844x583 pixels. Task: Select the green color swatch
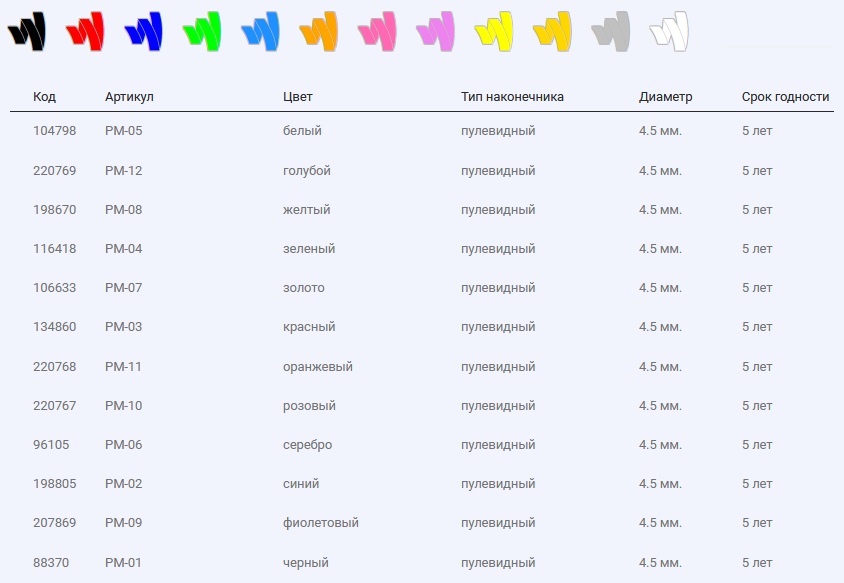[x=202, y=31]
